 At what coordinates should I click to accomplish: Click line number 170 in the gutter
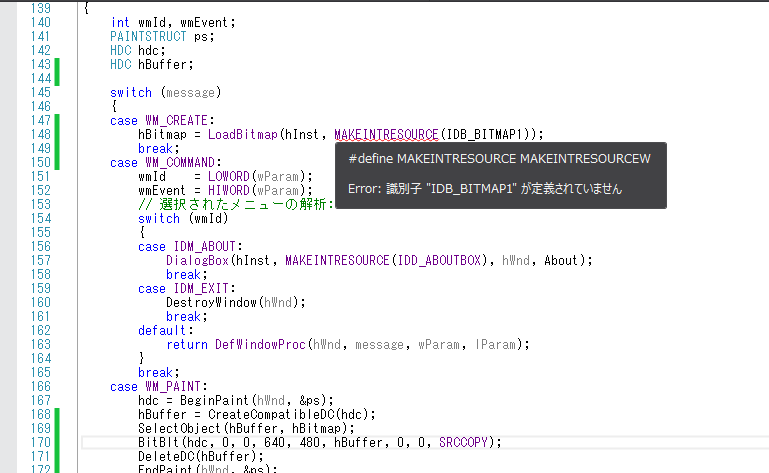click(41, 443)
